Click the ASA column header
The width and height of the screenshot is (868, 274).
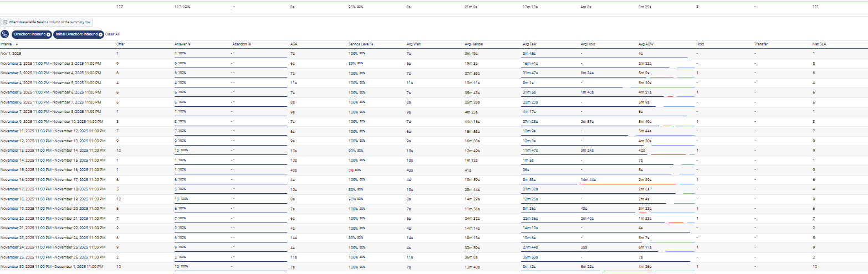(293, 44)
